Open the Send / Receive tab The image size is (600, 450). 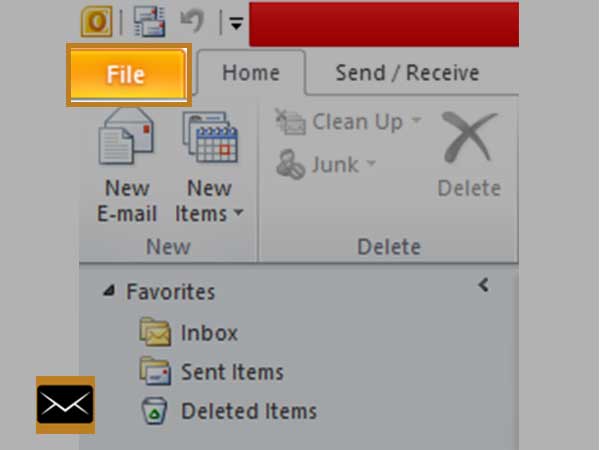[408, 73]
